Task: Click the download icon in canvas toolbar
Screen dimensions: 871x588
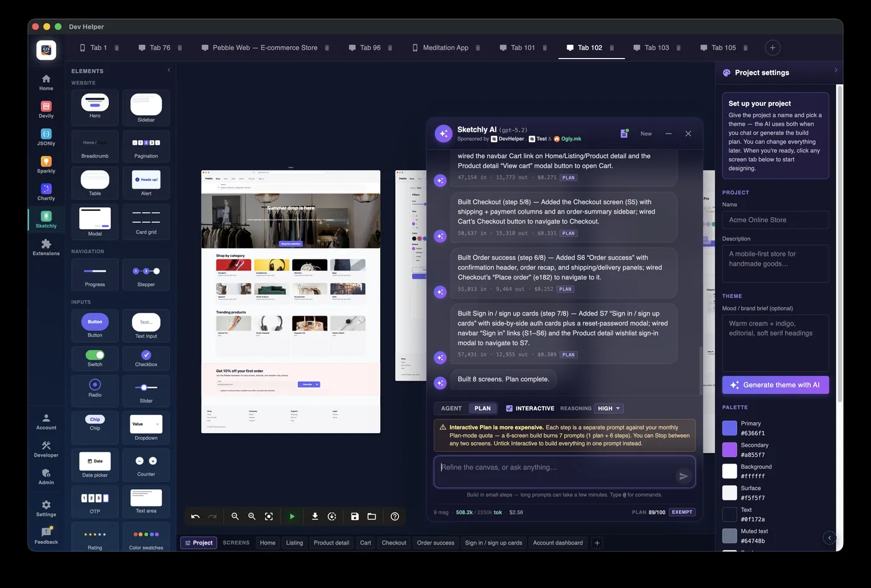Action: (315, 516)
